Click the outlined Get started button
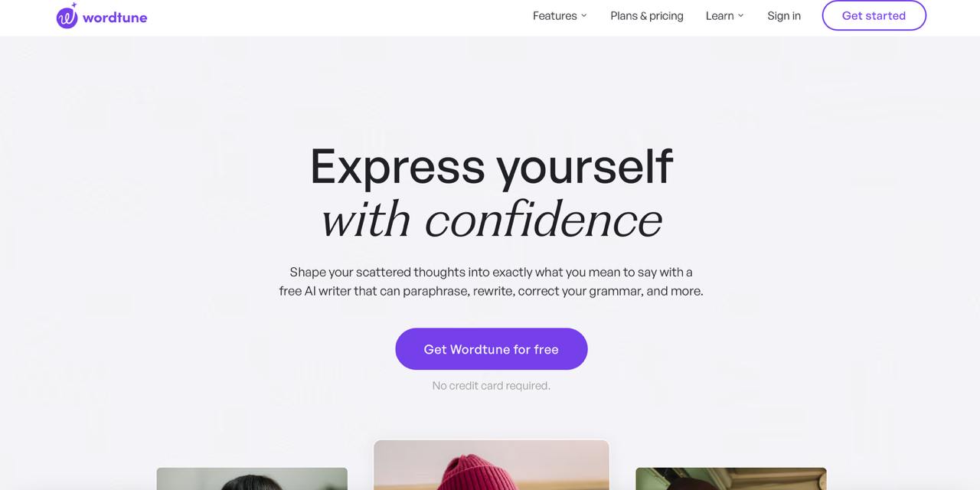This screenshot has width=980, height=490. (x=874, y=15)
